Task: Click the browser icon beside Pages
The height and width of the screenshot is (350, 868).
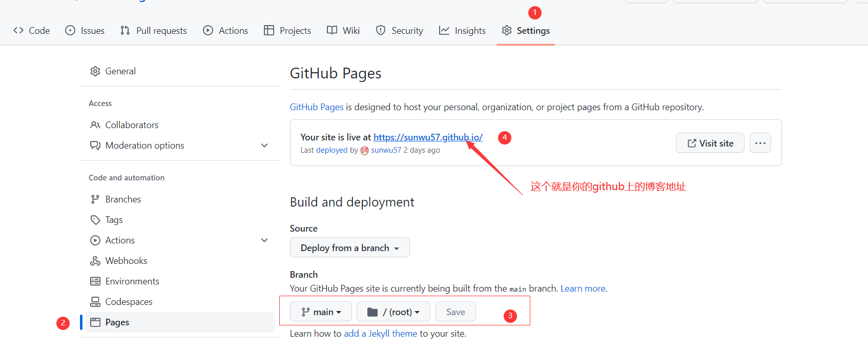Action: 95,322
